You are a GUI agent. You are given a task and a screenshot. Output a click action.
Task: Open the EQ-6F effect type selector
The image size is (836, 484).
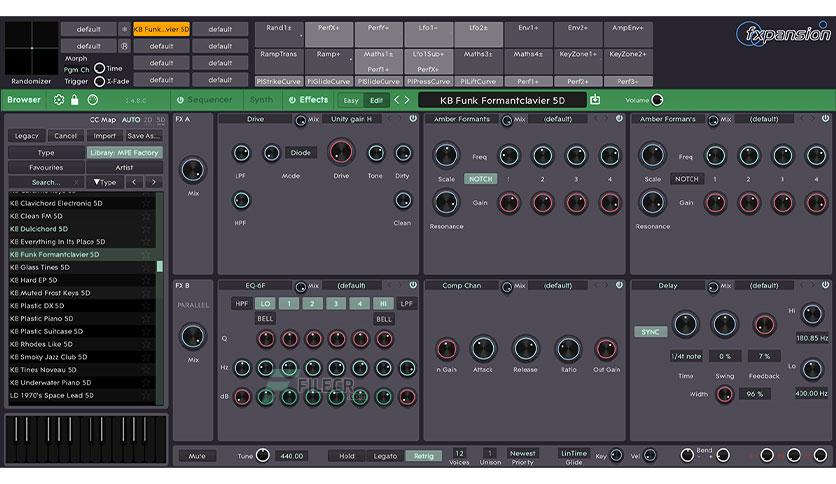click(x=255, y=285)
